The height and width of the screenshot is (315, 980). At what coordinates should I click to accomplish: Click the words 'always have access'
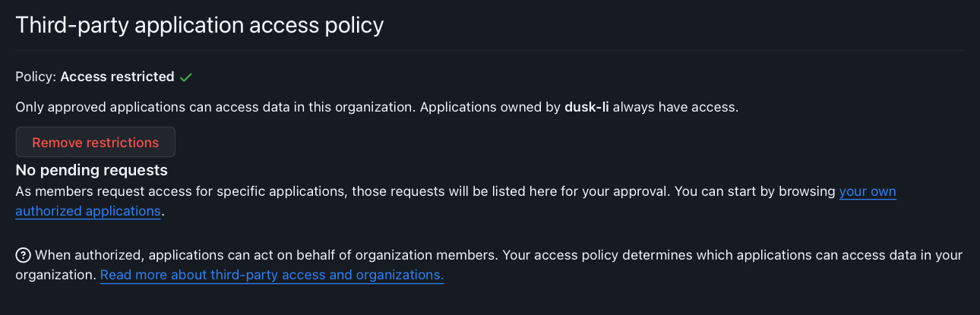tap(675, 107)
